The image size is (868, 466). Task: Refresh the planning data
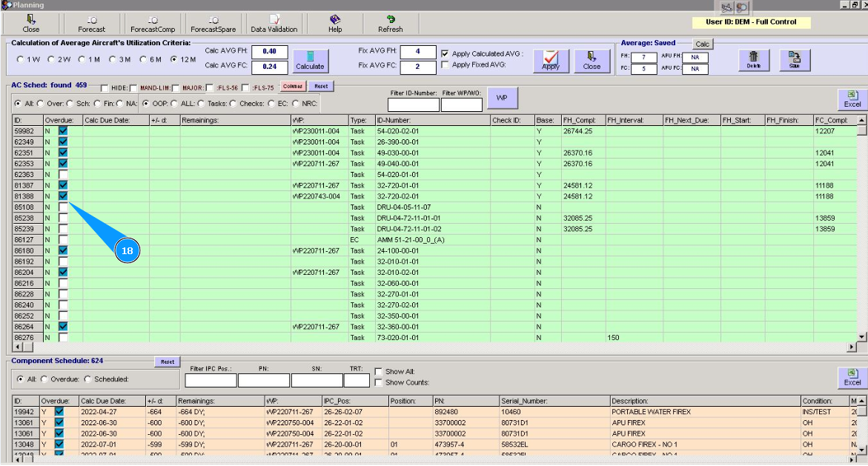[390, 24]
